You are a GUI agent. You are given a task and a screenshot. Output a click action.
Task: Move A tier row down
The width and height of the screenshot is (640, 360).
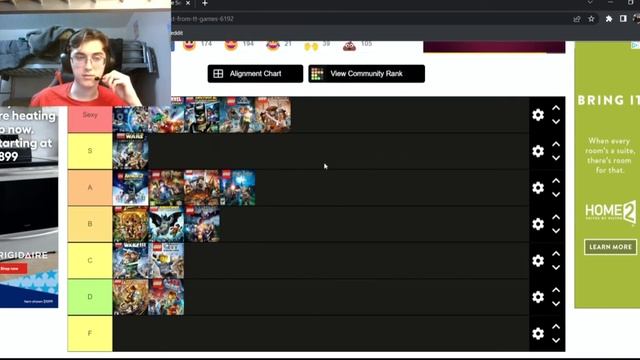[556, 195]
